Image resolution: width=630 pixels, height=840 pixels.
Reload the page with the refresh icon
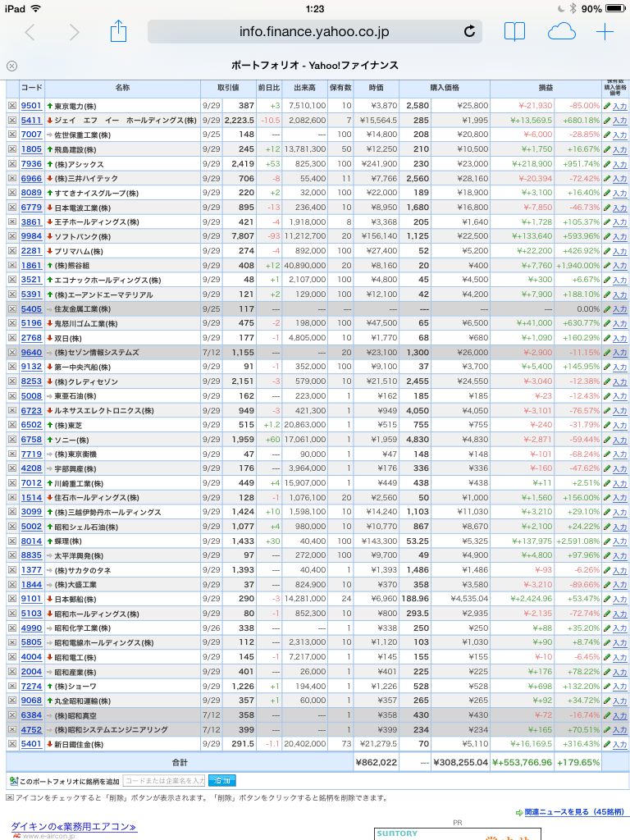(469, 32)
